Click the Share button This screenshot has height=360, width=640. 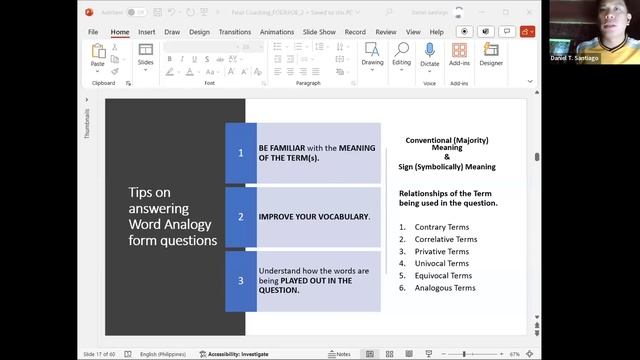tap(527, 31)
